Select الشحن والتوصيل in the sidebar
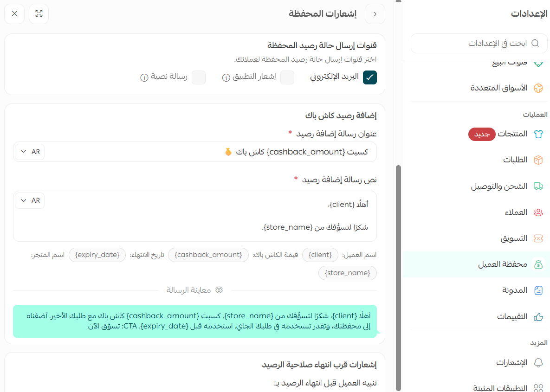This screenshot has width=550, height=392. click(476, 186)
